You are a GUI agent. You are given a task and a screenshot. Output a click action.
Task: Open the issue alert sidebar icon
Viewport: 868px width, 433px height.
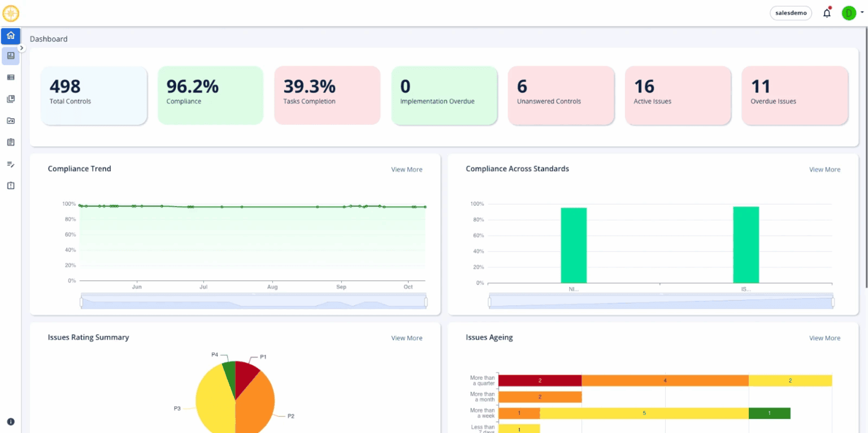coord(11,185)
